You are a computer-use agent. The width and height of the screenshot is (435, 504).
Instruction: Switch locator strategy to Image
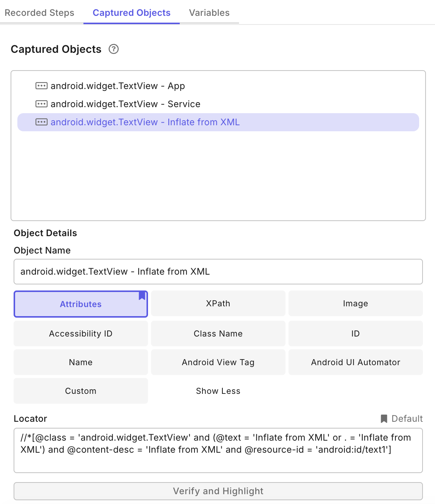[x=355, y=303]
